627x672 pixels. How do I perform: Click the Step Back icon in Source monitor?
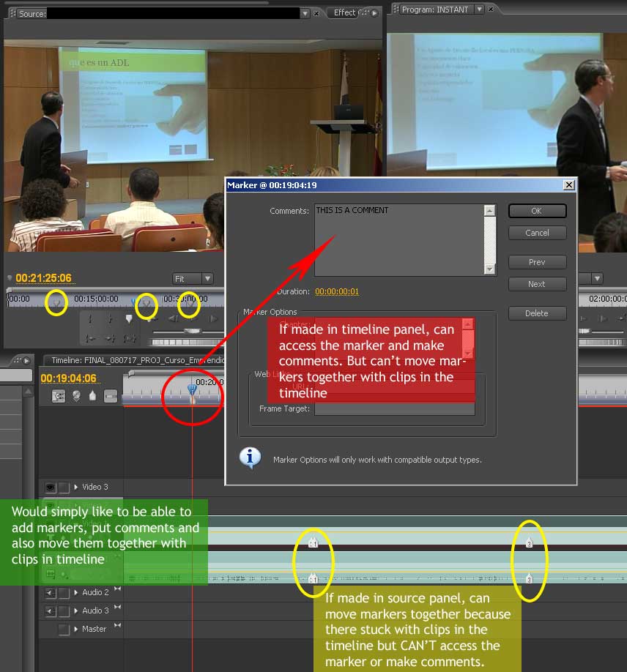174,319
